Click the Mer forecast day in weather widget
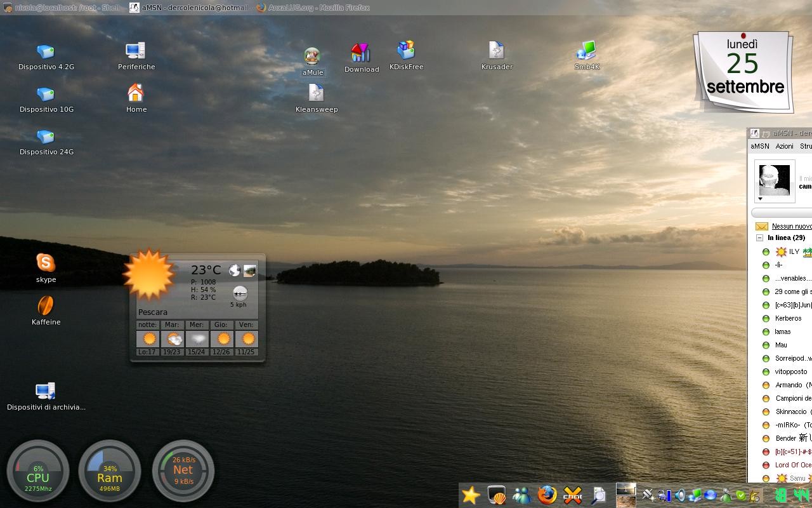The image size is (812, 508). point(197,338)
